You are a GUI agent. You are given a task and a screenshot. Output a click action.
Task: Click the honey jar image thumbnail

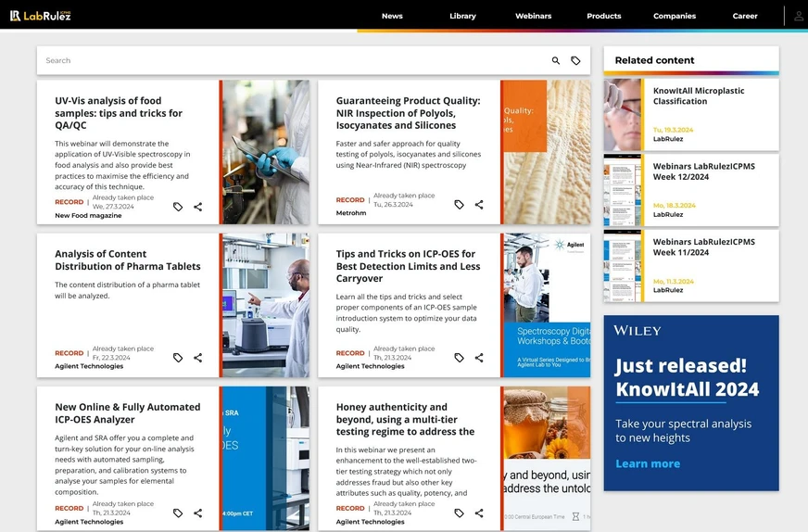(547, 458)
